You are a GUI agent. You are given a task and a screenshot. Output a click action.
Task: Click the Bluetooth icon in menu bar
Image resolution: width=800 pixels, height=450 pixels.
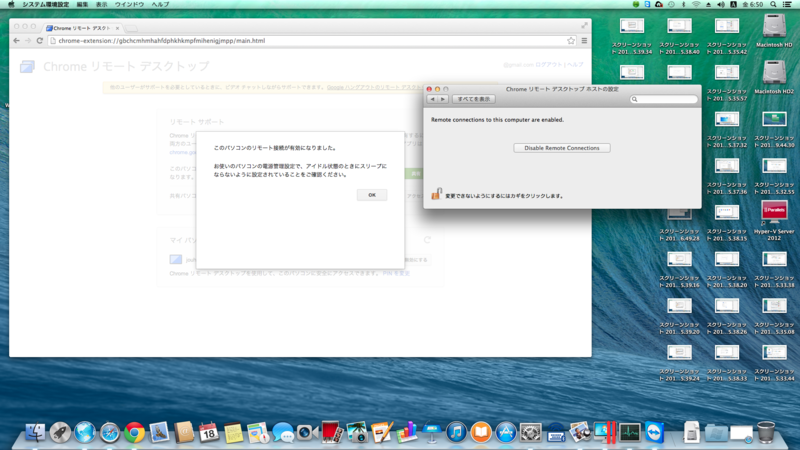point(684,4)
